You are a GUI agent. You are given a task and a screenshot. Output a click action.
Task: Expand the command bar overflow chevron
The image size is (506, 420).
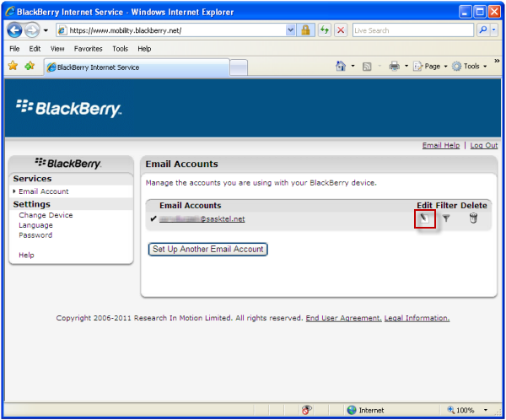497,61
